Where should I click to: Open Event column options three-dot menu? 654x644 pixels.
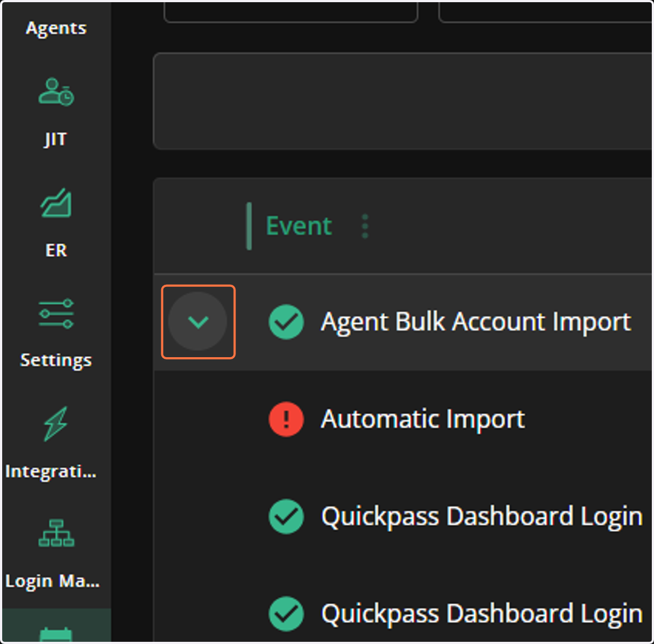[x=365, y=226]
